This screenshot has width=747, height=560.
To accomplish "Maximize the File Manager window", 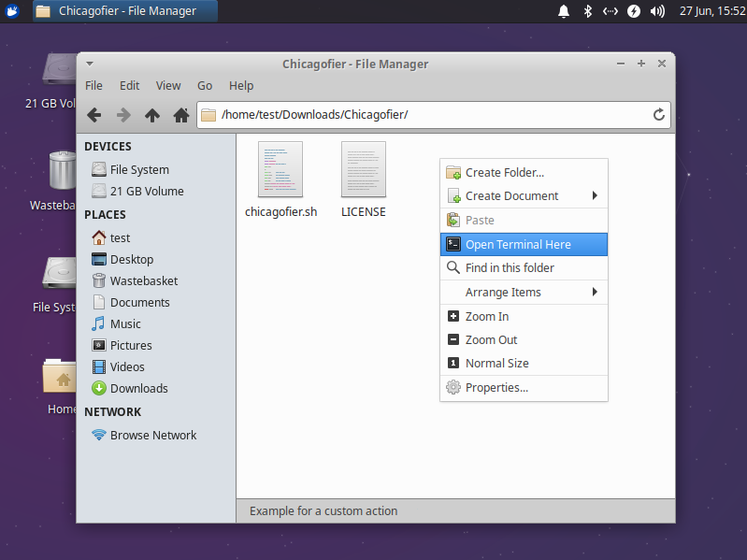I will pos(641,64).
